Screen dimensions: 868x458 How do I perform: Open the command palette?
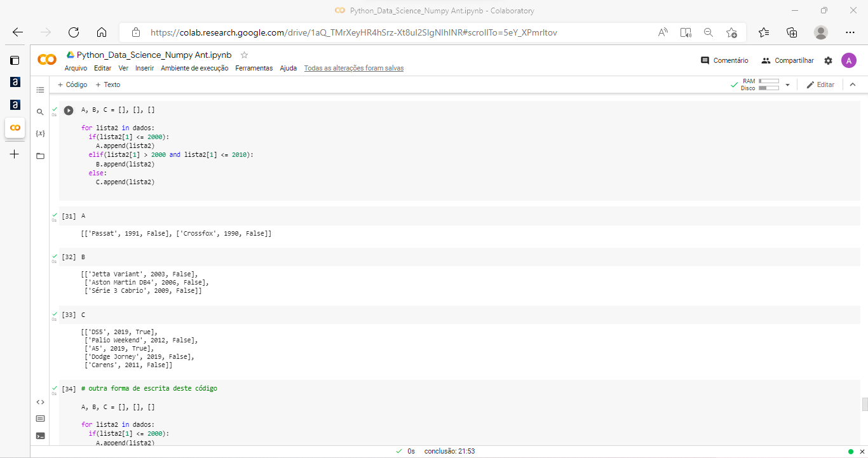click(x=40, y=419)
